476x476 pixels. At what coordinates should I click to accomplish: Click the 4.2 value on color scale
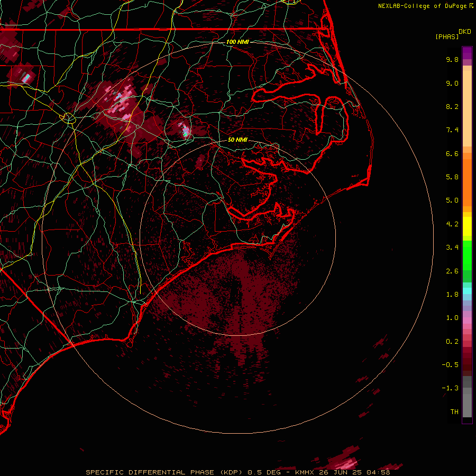click(452, 224)
